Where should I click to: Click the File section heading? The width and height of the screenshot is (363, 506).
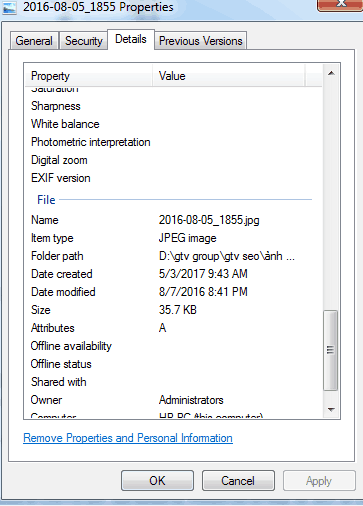(x=46, y=200)
